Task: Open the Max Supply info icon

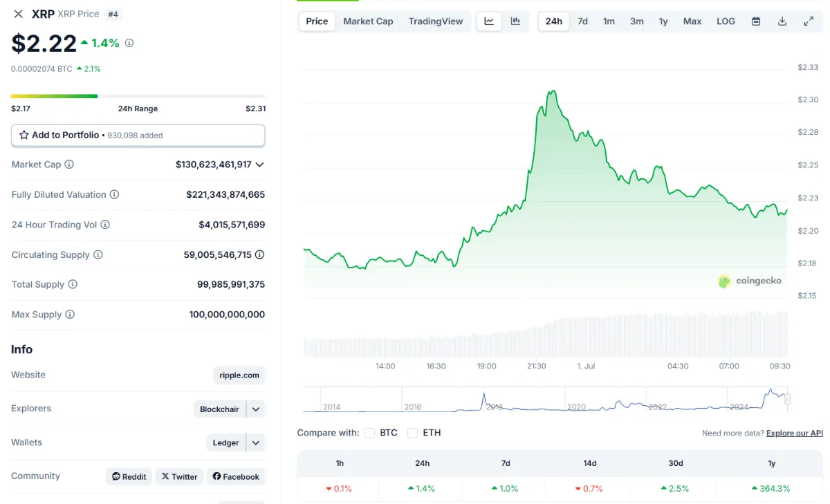Action: coord(70,315)
